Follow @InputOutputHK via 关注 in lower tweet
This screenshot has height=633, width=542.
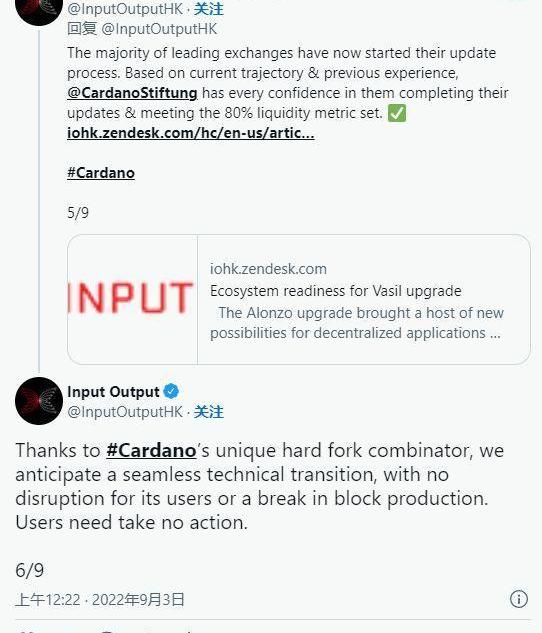click(x=208, y=412)
